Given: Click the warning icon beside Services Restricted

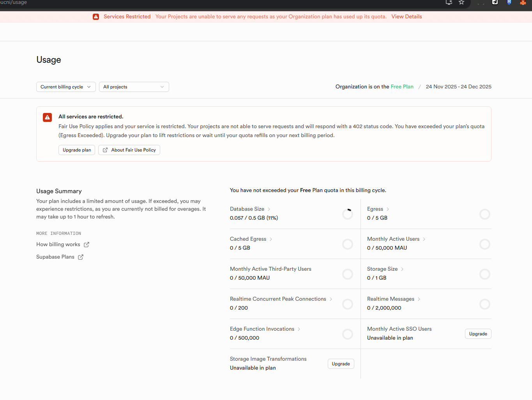Looking at the screenshot, I should tap(96, 17).
